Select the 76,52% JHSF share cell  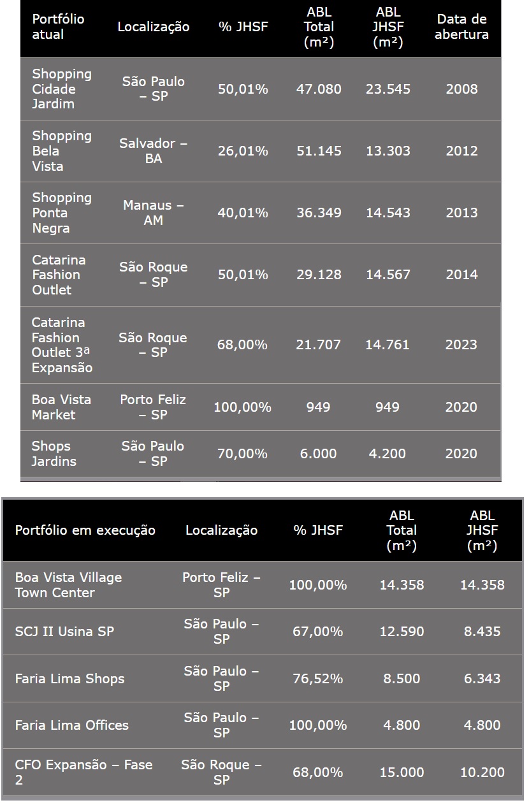tap(317, 679)
